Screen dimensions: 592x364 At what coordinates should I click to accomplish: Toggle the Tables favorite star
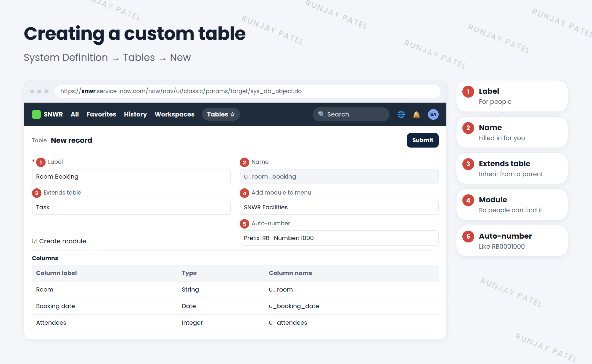point(233,114)
